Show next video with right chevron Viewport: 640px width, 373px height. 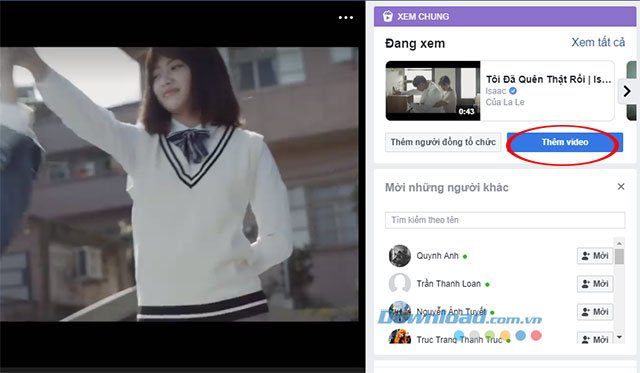coord(627,91)
